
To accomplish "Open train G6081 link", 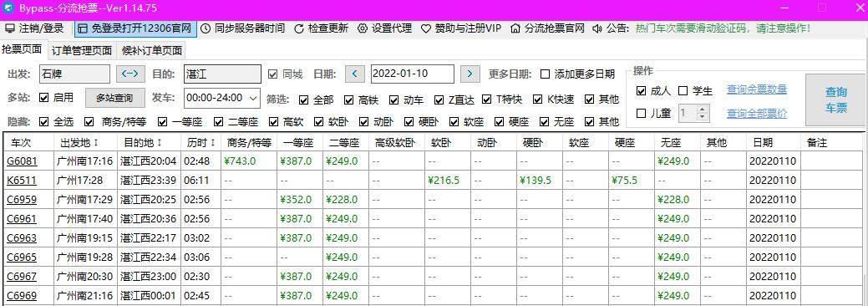I will click(x=22, y=161).
